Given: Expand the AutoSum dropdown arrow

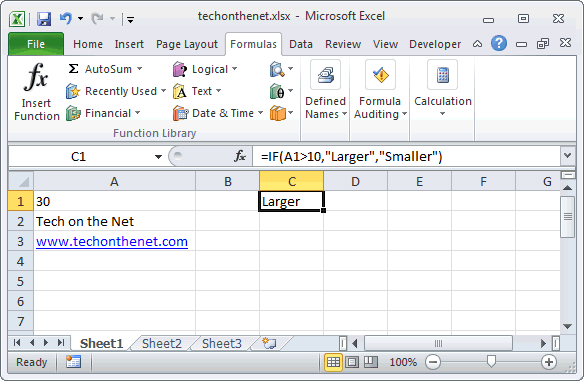Looking at the screenshot, I should [140, 69].
